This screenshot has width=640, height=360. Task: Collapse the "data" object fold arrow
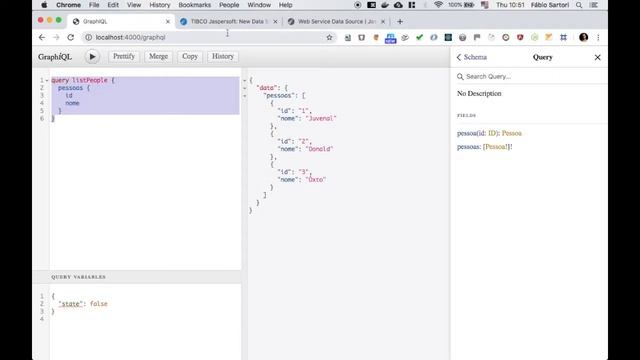244,88
